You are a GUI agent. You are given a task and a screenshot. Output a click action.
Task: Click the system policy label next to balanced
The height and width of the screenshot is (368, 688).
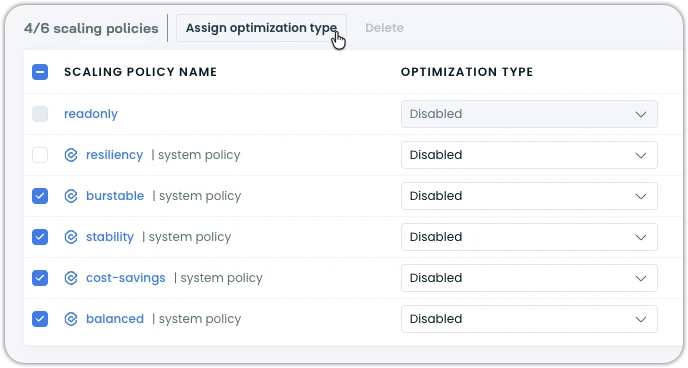tap(200, 319)
